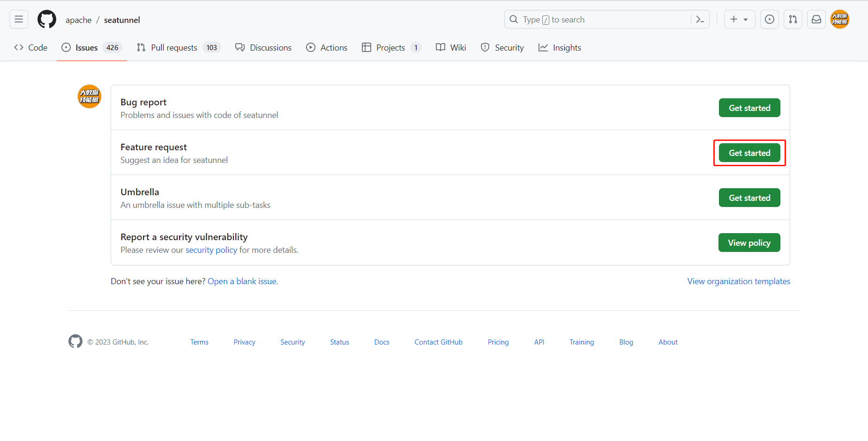Open the issues icon in header

tap(770, 19)
